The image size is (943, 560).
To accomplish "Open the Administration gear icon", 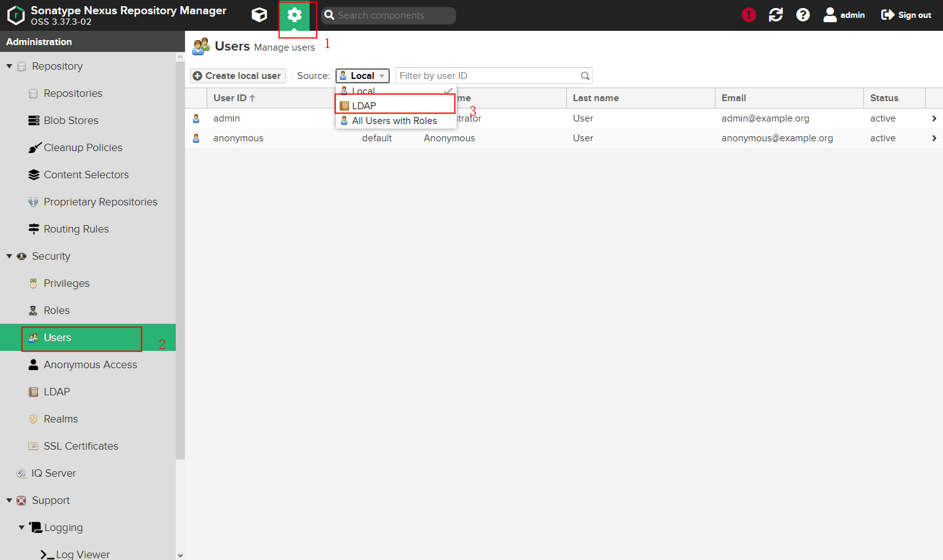I will 295,15.
